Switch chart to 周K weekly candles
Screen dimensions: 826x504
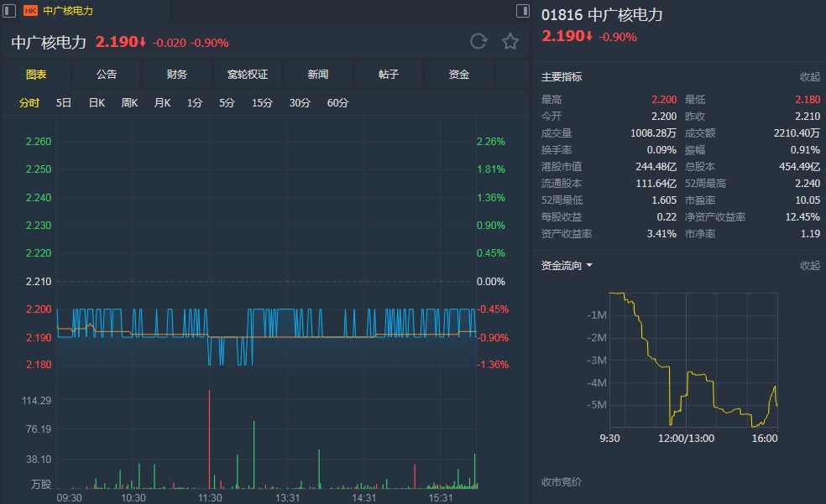(129, 102)
